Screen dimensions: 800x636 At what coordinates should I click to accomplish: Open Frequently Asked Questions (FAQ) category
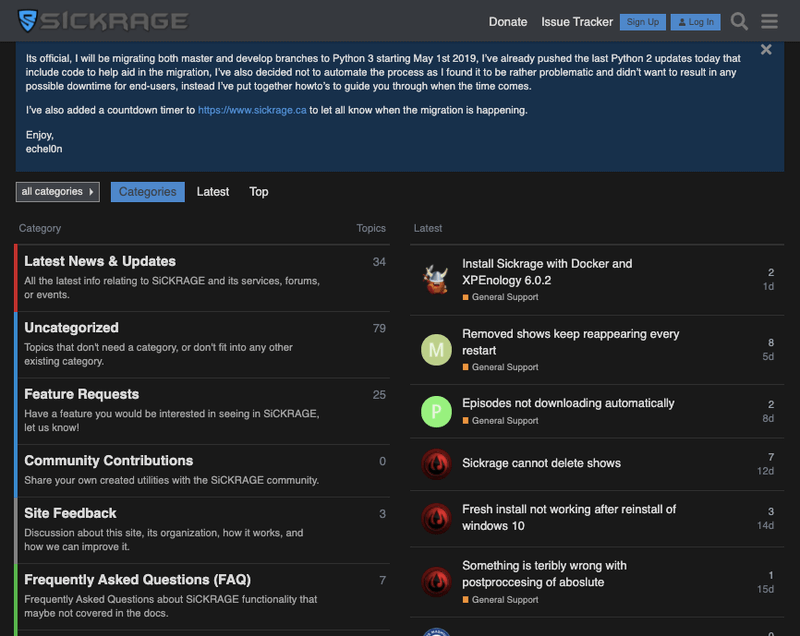138,580
